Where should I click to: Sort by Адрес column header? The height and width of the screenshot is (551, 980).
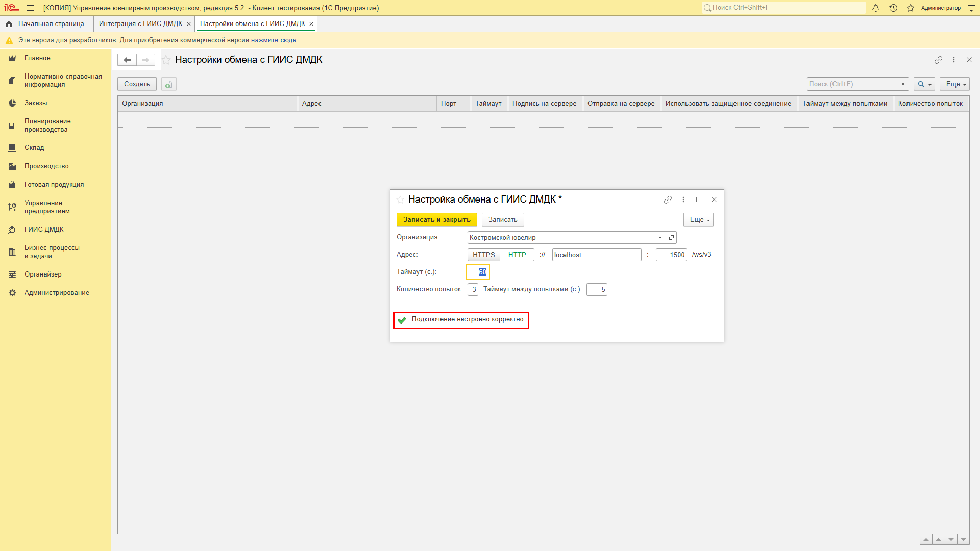coord(367,104)
